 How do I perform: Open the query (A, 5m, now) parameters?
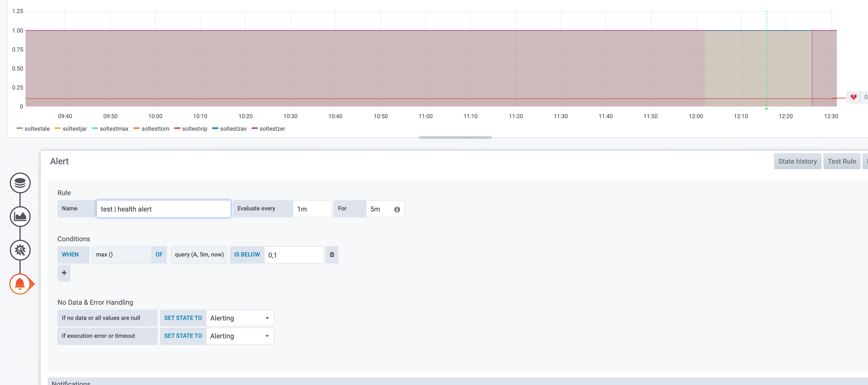199,255
